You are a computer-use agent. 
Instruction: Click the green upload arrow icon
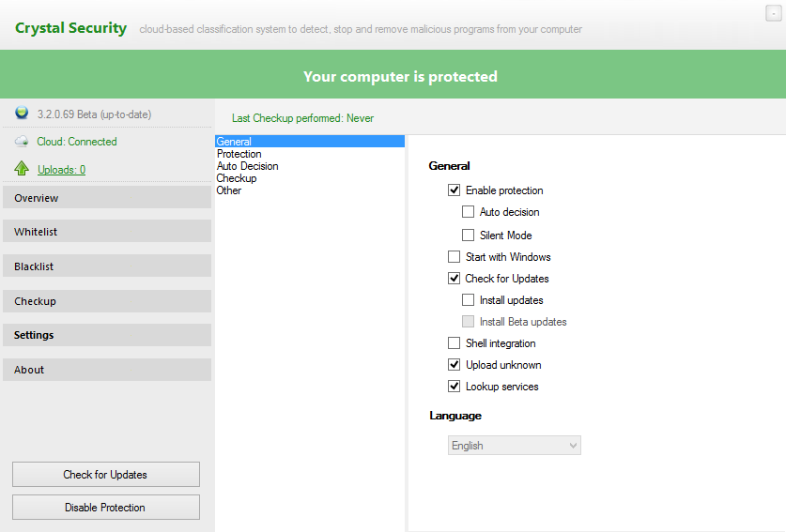[22, 169]
